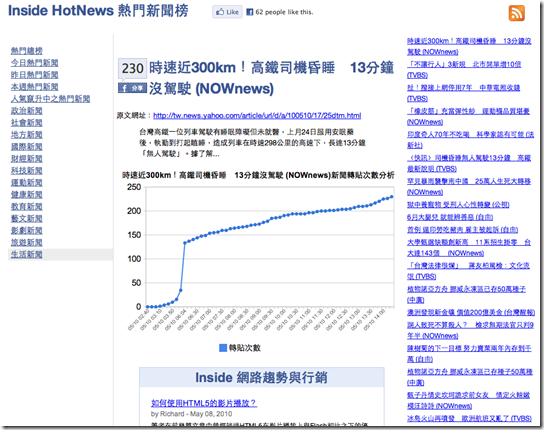Open Inside HotNews 熱門新聞榜 site title
Viewport: 544px width, 430px height.
pyautogui.click(x=98, y=11)
